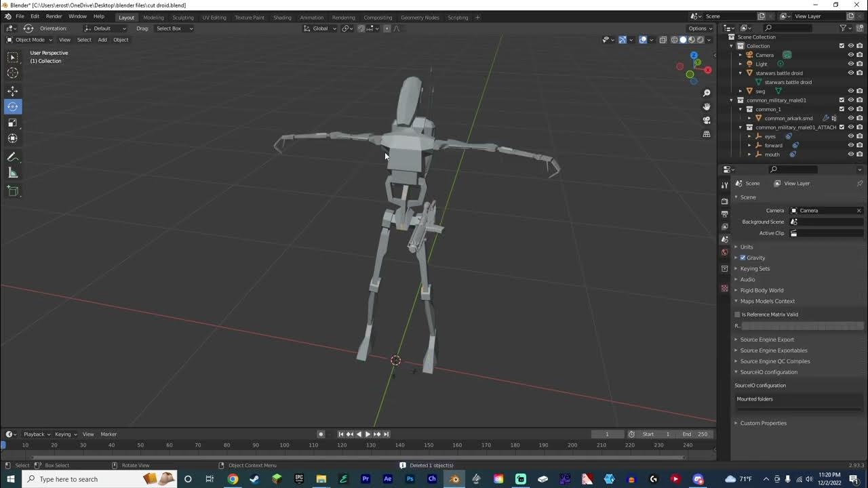Disable render for mouth object
Viewport: 868px width, 488px height.
[x=859, y=155]
